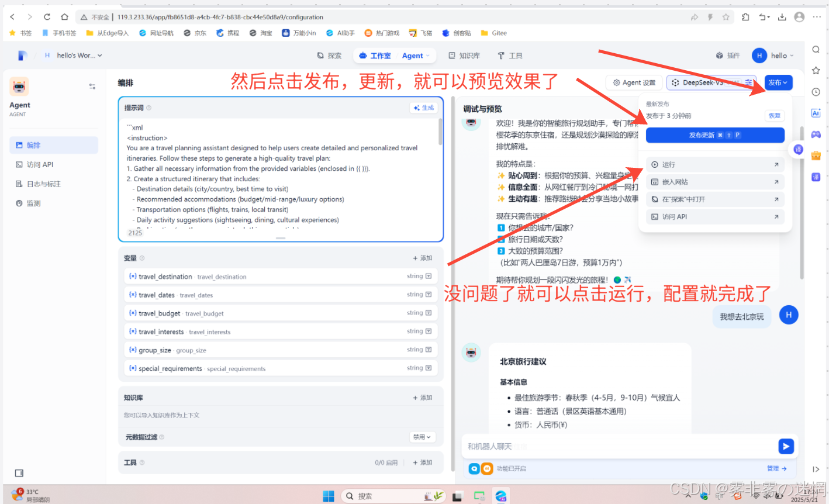Reload the page with refresh icon
The height and width of the screenshot is (504, 829).
pos(47,17)
